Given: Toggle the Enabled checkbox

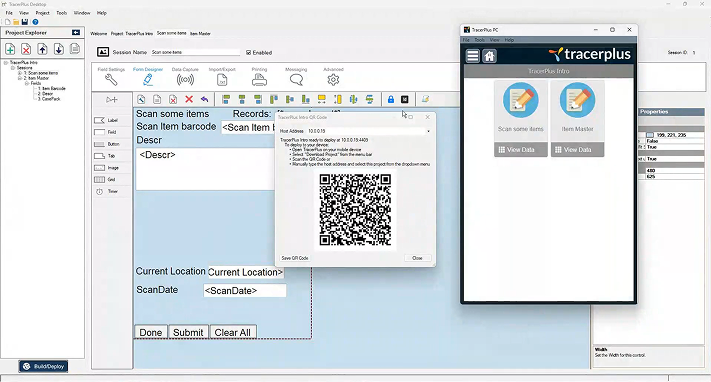Looking at the screenshot, I should (248, 53).
